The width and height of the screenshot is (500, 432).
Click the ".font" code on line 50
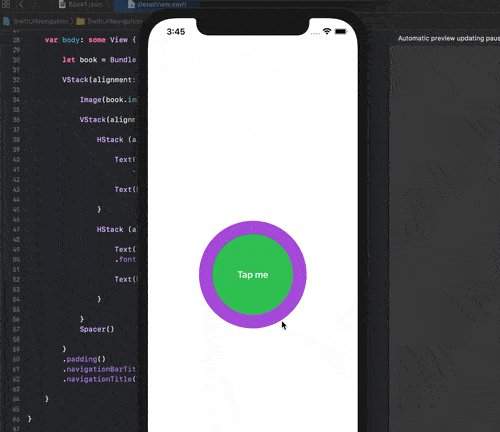pos(125,259)
